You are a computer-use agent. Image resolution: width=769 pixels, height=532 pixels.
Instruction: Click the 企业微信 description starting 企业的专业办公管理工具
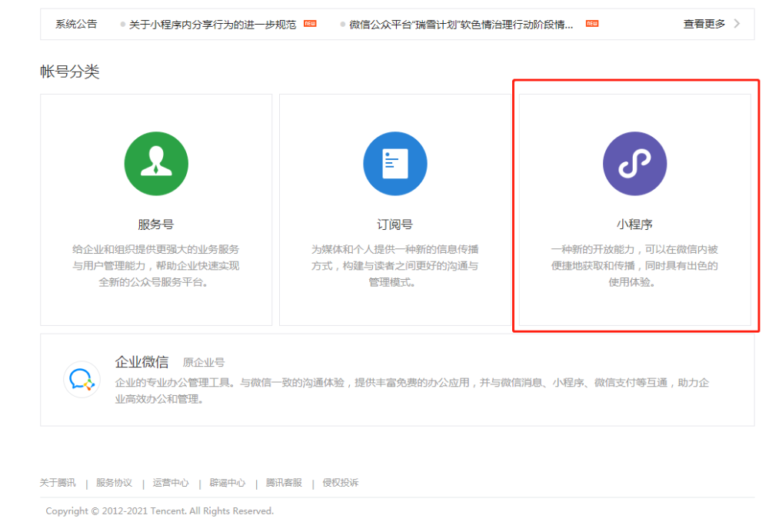[x=412, y=391]
